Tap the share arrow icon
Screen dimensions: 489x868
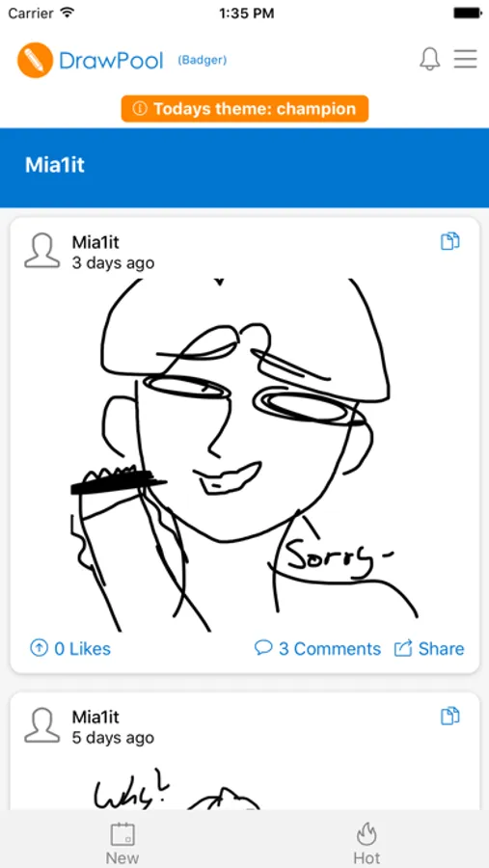[403, 648]
